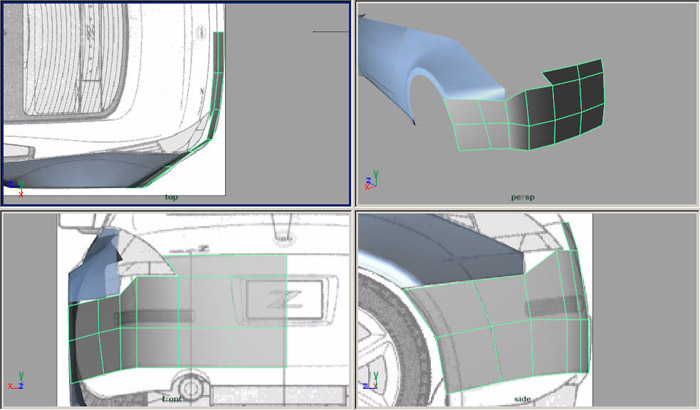Screen dimensions: 700x410
Task: Click the axis gizmo in top viewport
Action: (14, 186)
